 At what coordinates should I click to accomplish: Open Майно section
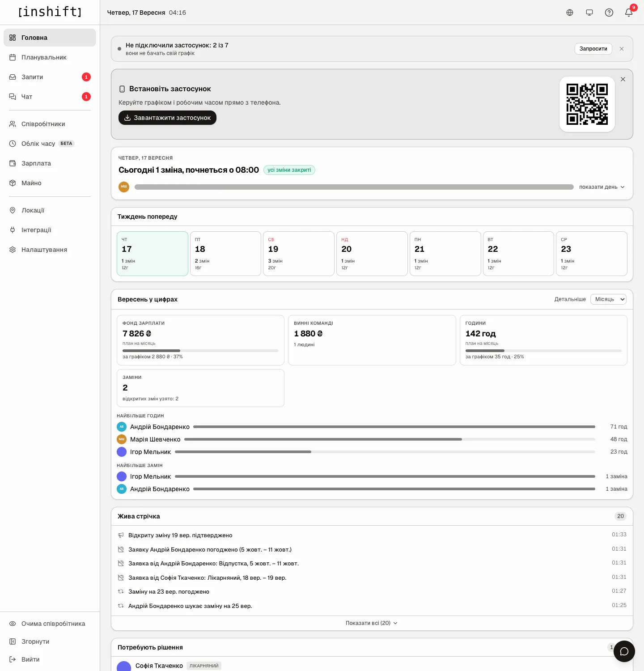50,183
